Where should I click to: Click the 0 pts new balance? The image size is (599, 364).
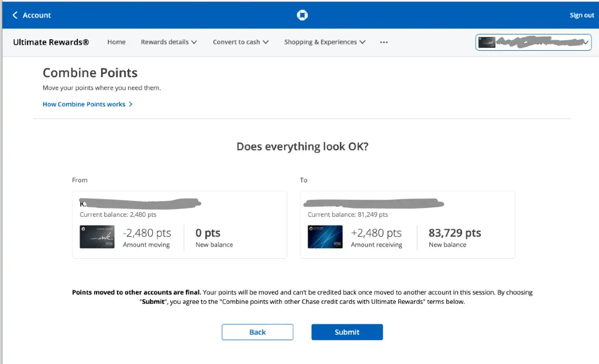208,233
